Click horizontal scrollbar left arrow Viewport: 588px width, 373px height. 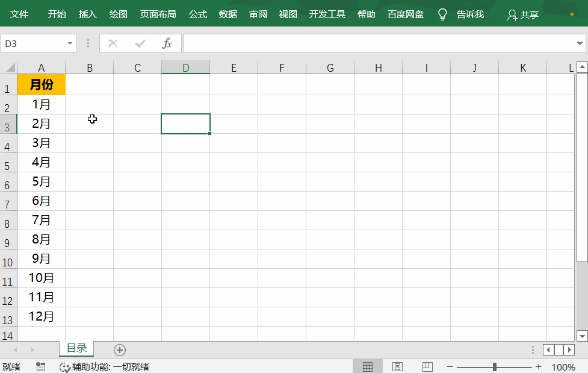pyautogui.click(x=548, y=350)
